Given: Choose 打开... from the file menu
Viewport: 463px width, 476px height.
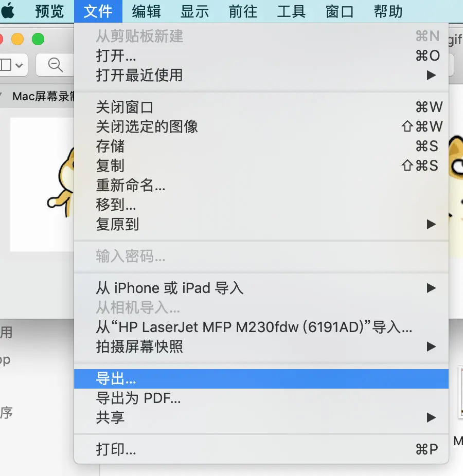Looking at the screenshot, I should (x=261, y=56).
